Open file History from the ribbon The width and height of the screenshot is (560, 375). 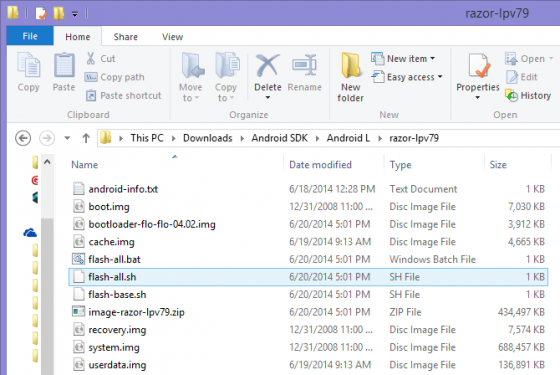pos(528,96)
